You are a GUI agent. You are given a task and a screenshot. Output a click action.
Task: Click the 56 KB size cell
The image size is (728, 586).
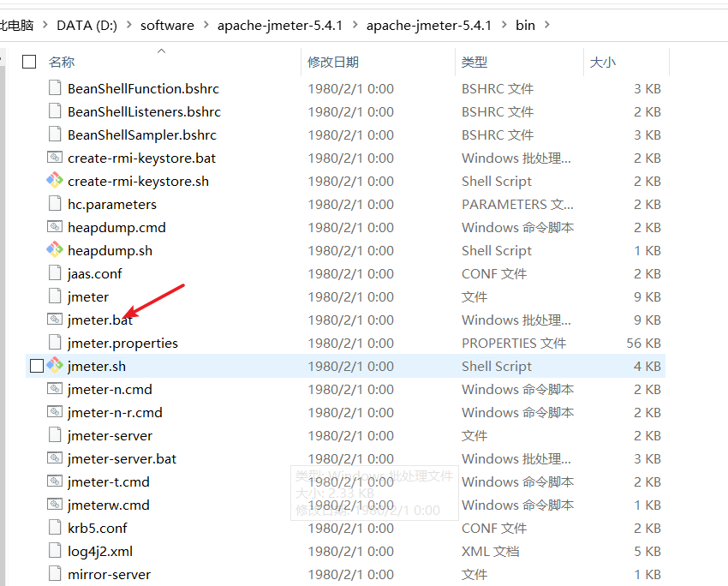(643, 344)
